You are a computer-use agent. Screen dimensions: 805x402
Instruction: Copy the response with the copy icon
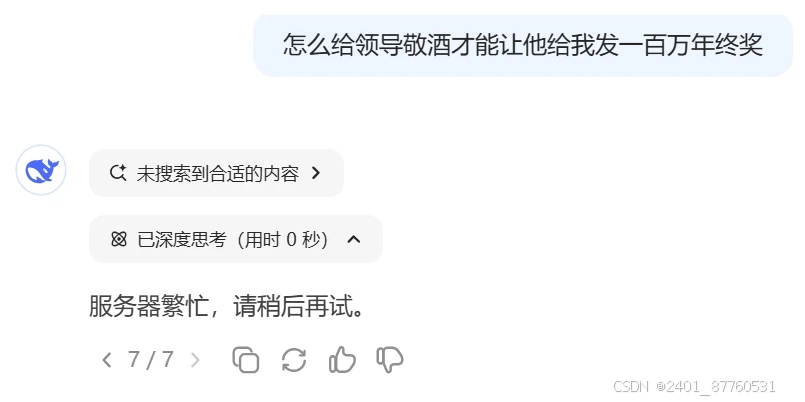246,359
